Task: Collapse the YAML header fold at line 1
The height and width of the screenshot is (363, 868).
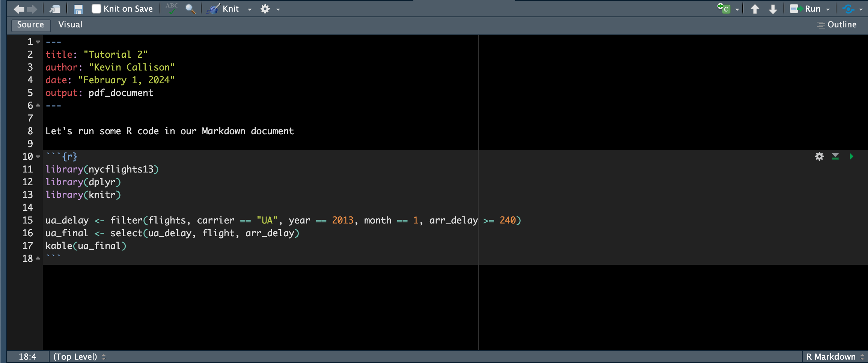Action: pyautogui.click(x=38, y=42)
